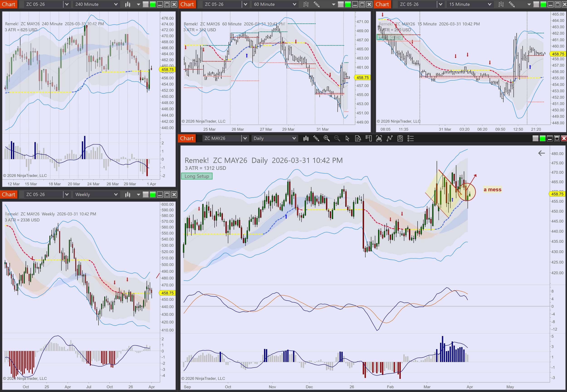Viewport: 567px width, 392px height.
Task: Expand the 240 Minute interval dropdown
Action: (x=116, y=4)
